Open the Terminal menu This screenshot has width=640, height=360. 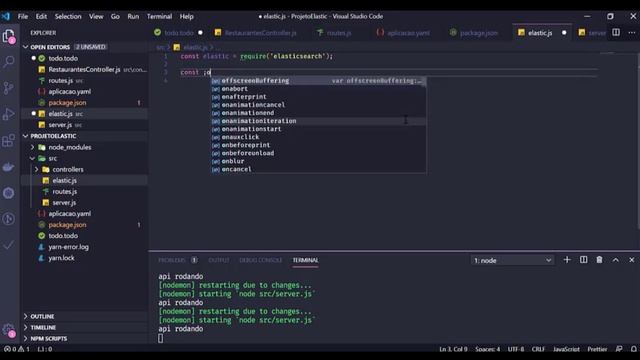pos(159,16)
